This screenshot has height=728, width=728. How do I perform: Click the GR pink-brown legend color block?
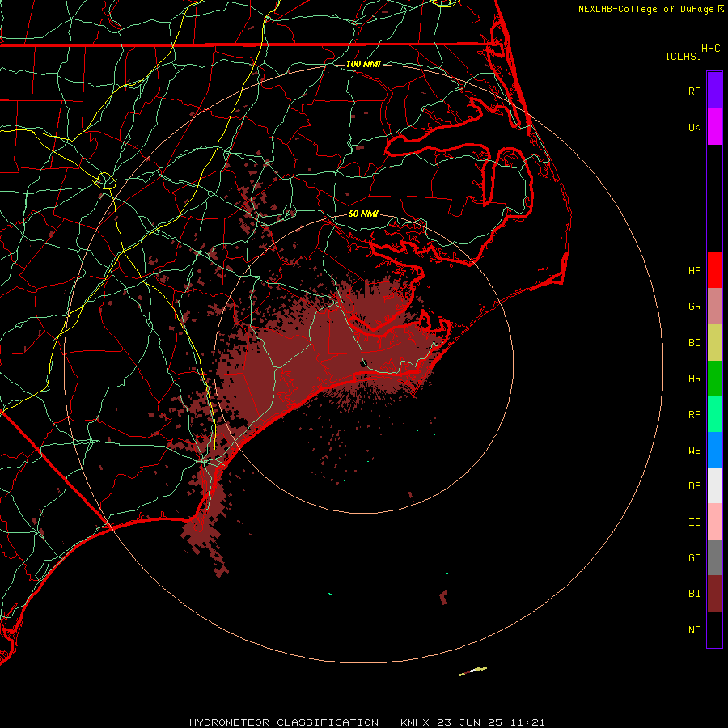coord(714,307)
